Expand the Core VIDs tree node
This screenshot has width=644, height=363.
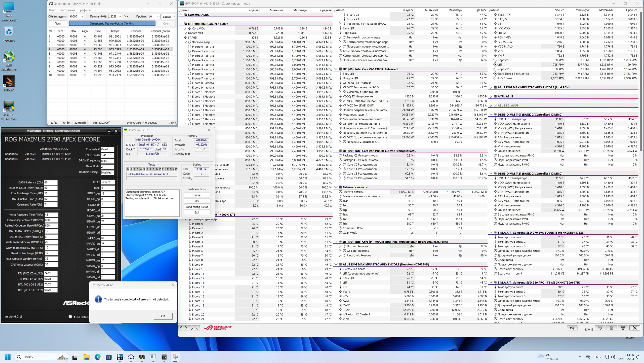pyautogui.click(x=185, y=28)
